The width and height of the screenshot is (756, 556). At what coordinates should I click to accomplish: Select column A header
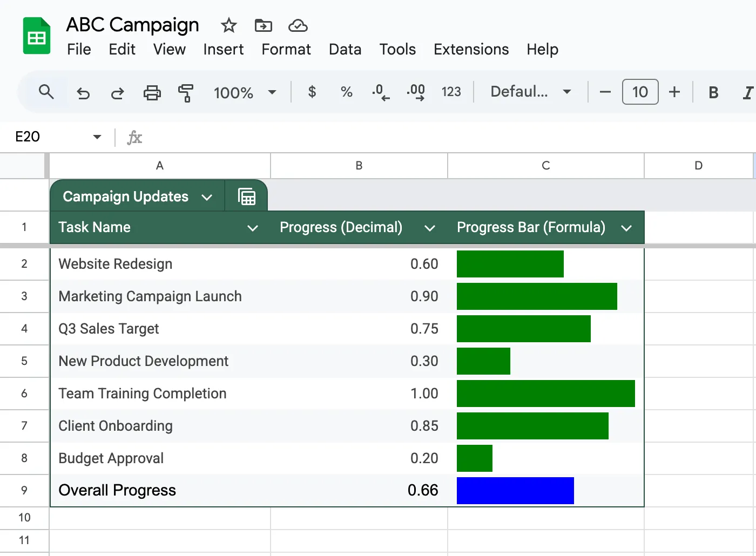tap(160, 166)
